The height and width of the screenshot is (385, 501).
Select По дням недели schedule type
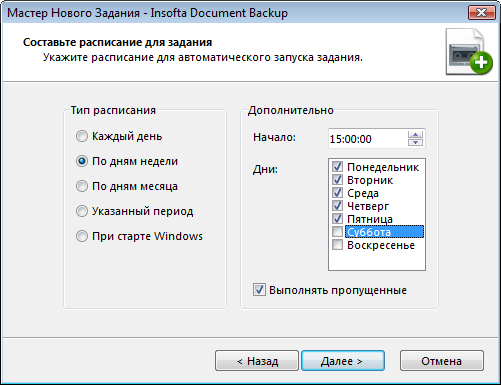(x=82, y=161)
